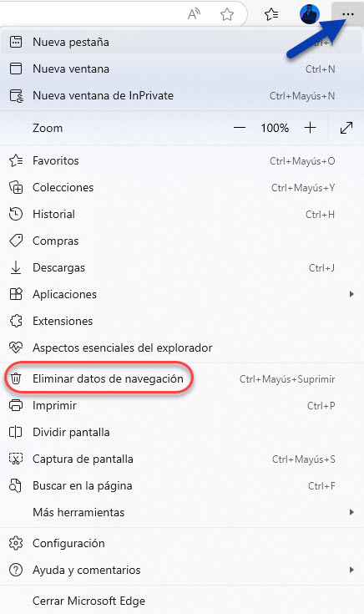Click the Read aloud icon in address bar
364x614 pixels.
click(195, 14)
